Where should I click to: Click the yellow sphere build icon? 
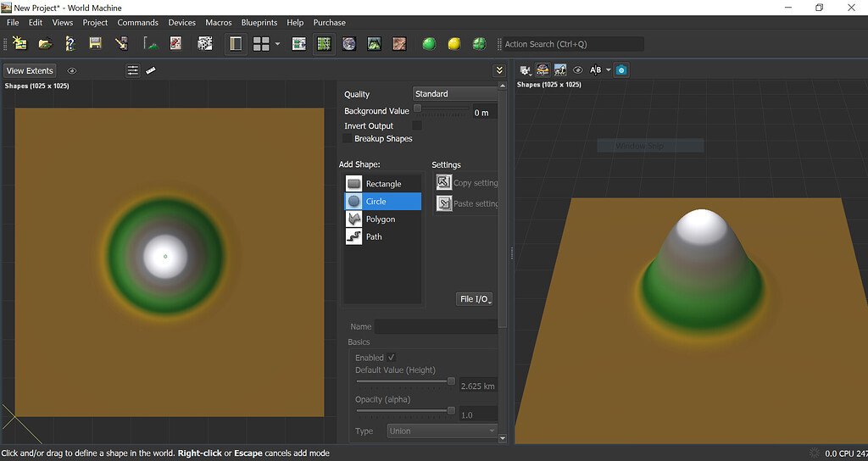tap(454, 44)
